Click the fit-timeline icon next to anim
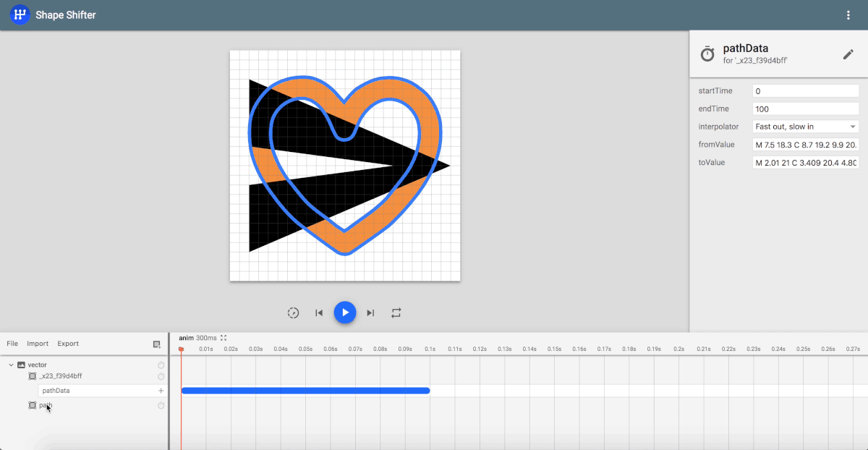Screen dimensions: 868x450 click(224, 338)
